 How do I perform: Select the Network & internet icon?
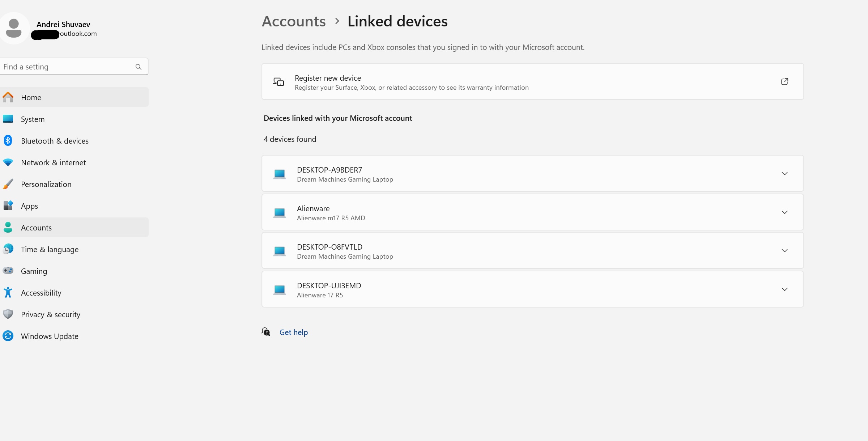click(x=8, y=162)
